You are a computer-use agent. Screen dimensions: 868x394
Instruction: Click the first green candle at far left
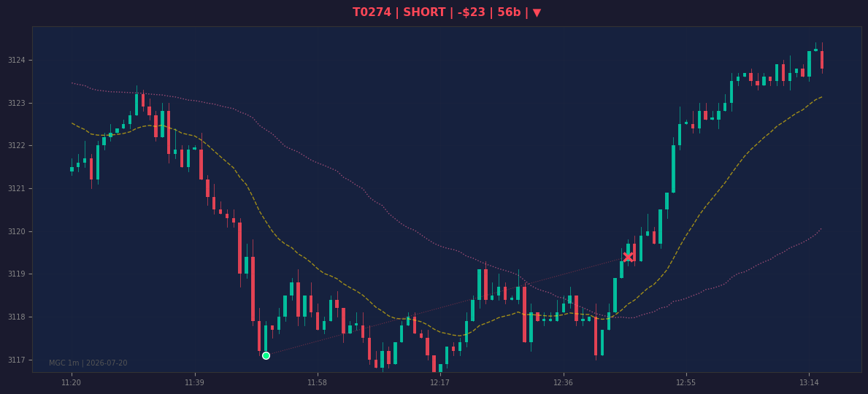pyautogui.click(x=72, y=169)
